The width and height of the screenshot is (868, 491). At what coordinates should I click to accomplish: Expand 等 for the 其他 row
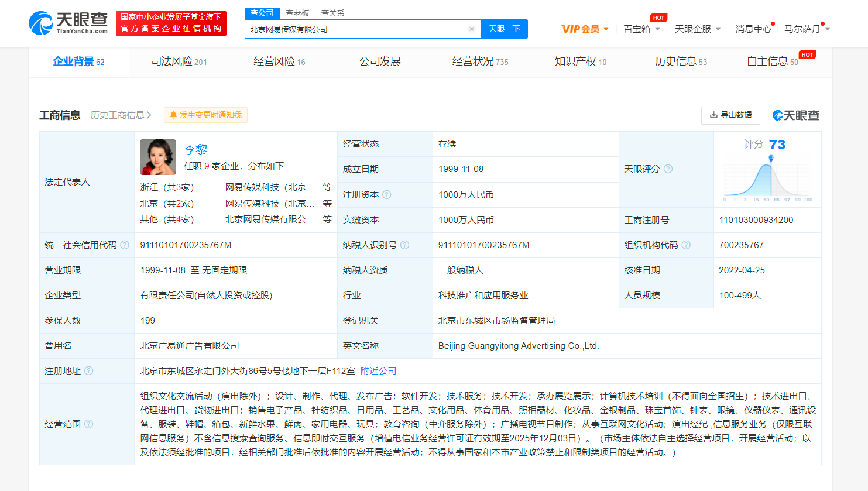click(x=327, y=219)
